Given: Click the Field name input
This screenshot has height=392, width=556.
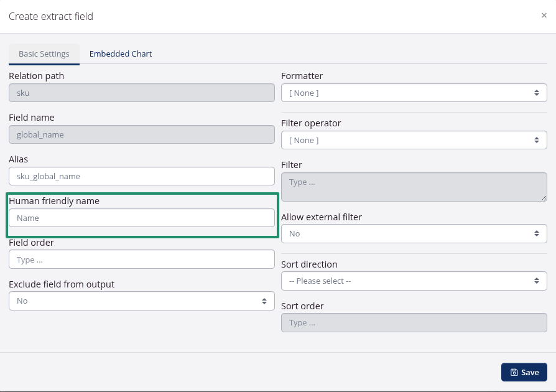Looking at the screenshot, I should pos(142,134).
